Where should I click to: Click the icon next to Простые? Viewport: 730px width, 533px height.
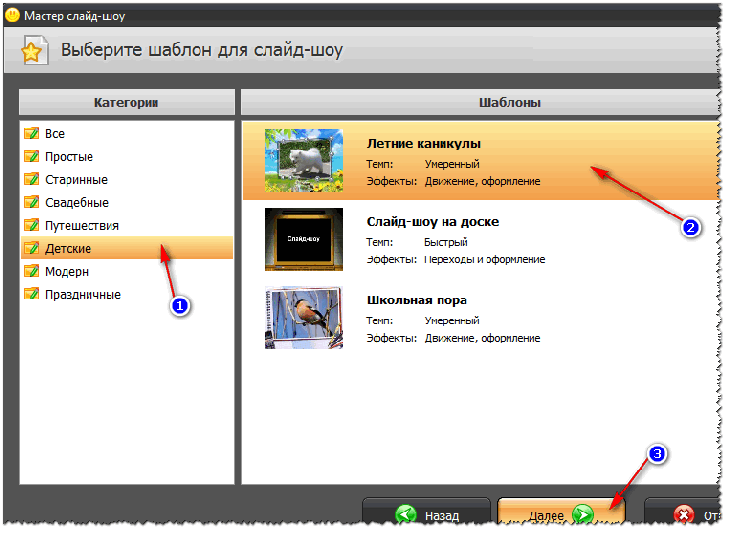[32, 157]
